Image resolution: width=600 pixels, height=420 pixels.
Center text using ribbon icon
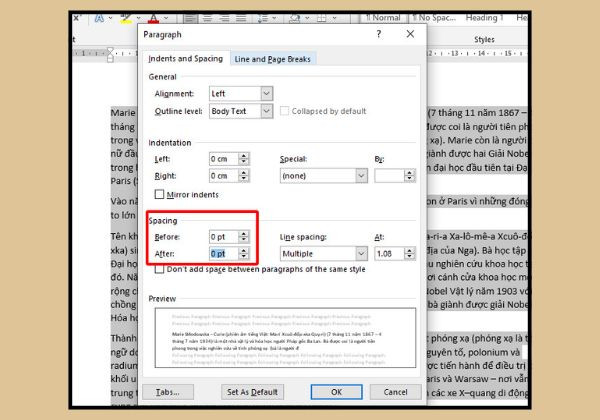point(207,18)
